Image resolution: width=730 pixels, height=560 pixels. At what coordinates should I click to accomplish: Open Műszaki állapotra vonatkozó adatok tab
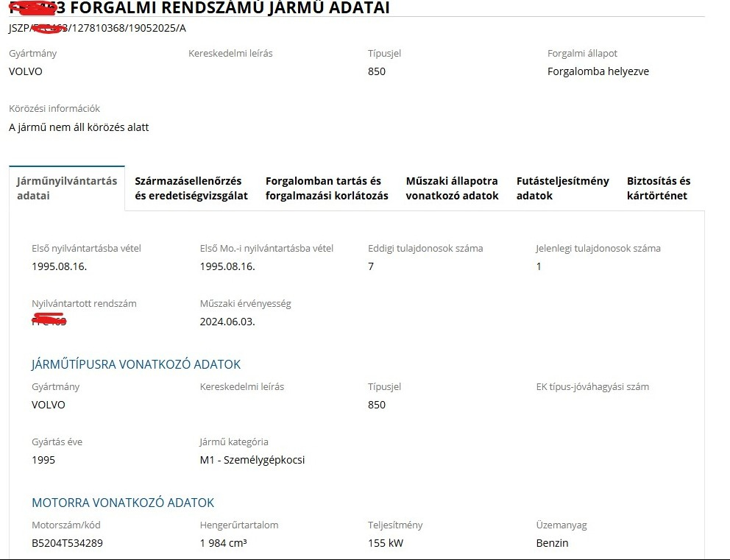452,188
